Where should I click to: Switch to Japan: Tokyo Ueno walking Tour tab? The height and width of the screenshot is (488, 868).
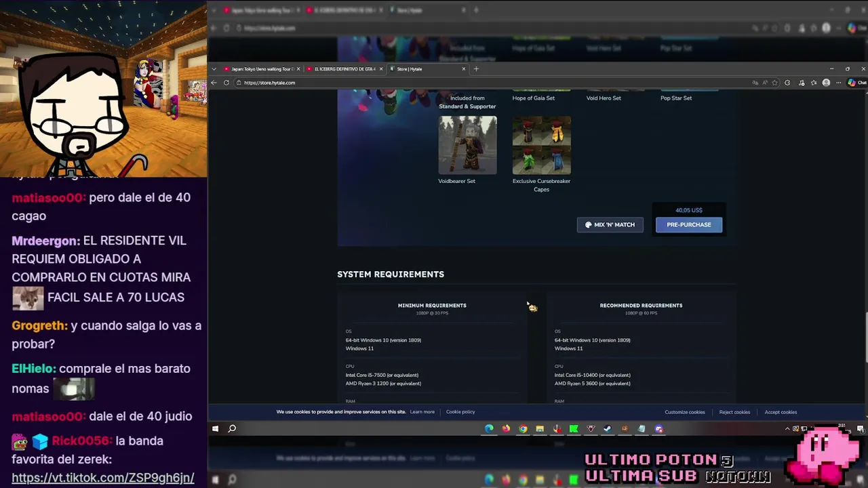262,68
